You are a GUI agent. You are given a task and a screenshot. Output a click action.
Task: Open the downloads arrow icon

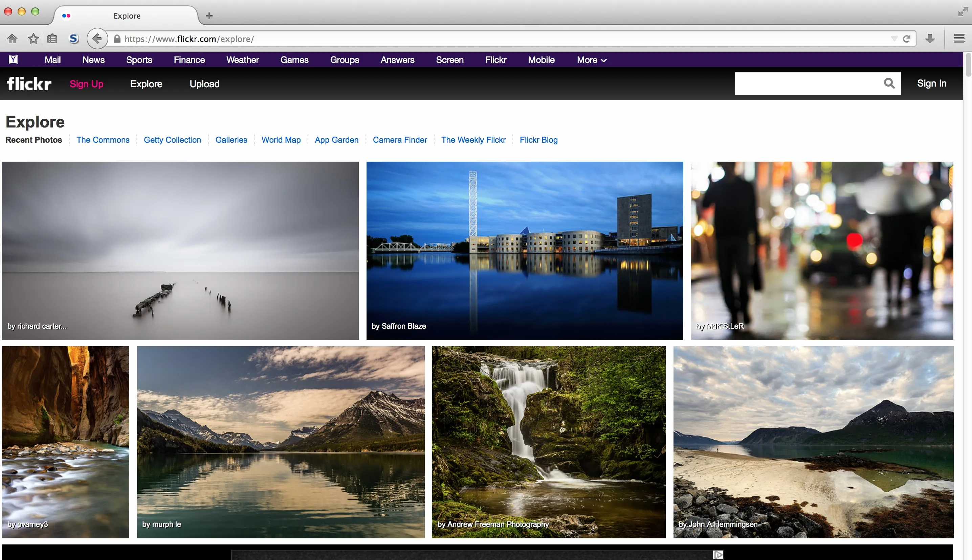(x=930, y=39)
